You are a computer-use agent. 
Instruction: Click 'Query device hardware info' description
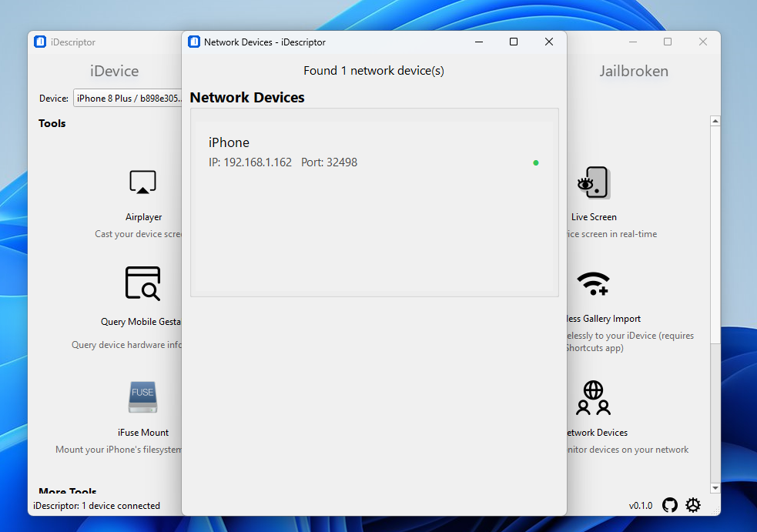(126, 345)
